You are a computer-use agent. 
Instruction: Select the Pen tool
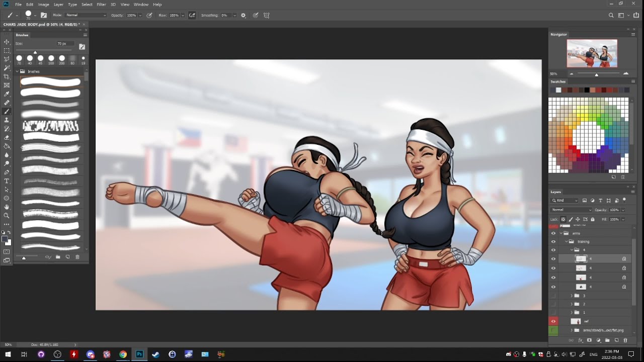(7, 172)
